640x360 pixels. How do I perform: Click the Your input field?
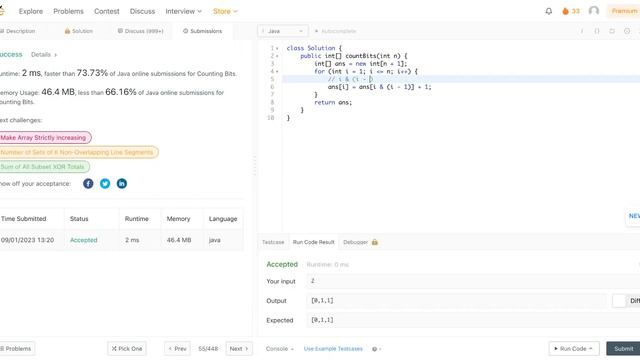coord(473,281)
